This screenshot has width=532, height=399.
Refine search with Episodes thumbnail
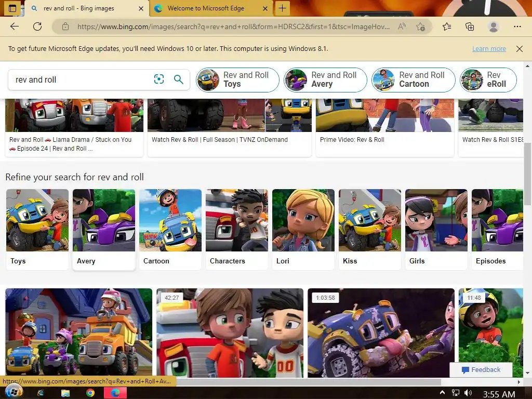coord(497,229)
